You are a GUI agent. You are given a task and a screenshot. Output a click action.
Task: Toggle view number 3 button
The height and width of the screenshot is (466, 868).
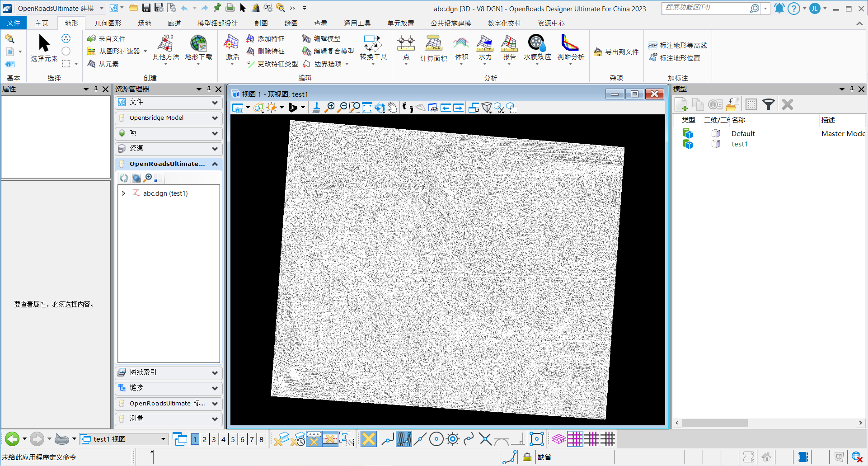pyautogui.click(x=214, y=439)
